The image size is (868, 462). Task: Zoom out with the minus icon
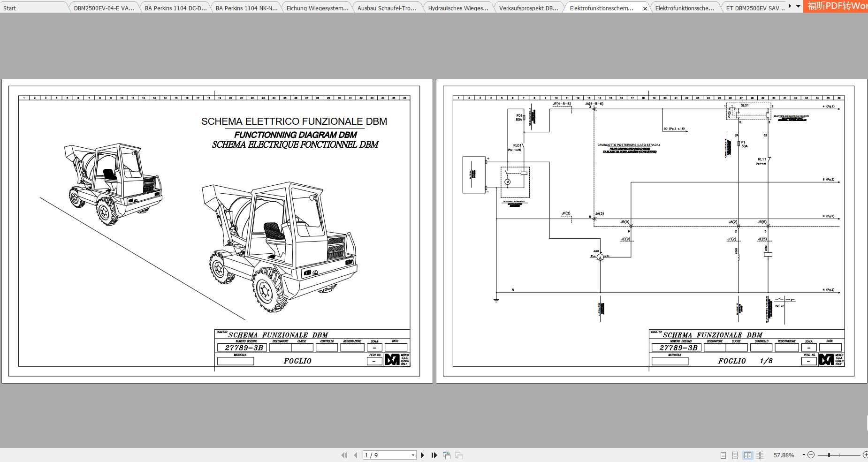[811, 455]
